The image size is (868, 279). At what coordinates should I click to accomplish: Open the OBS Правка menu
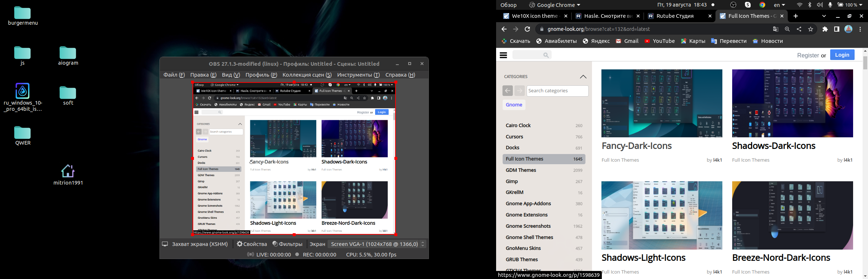pos(203,75)
